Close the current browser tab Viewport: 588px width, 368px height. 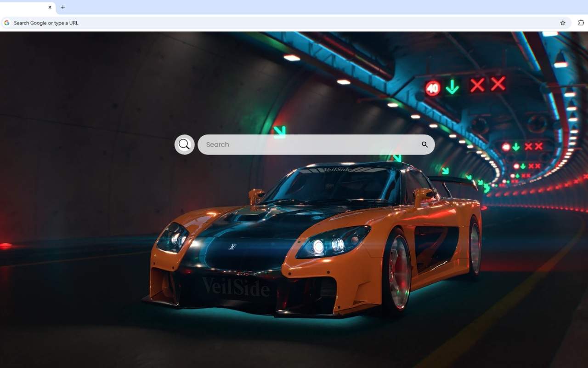pos(50,7)
